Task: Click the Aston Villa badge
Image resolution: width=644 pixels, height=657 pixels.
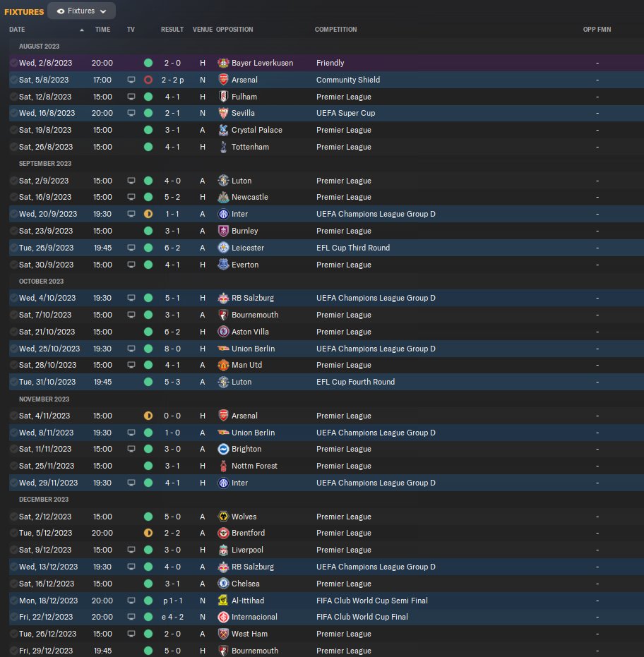Action: click(223, 332)
